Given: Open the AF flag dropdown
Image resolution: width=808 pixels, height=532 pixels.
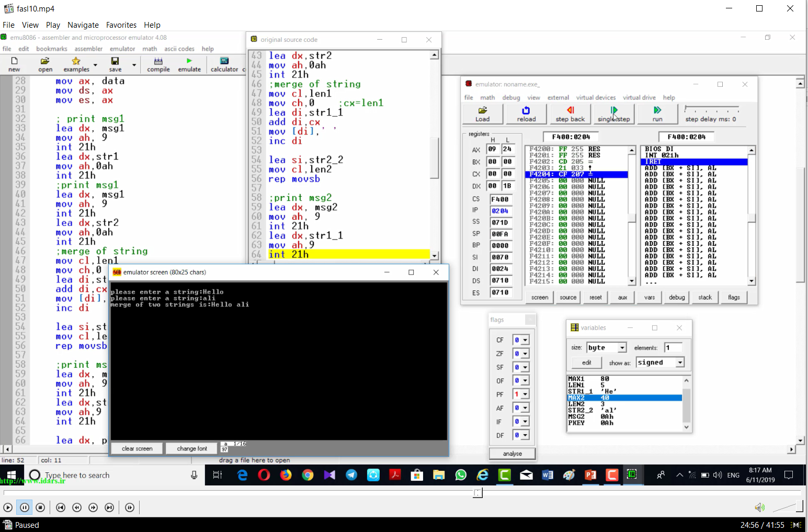Looking at the screenshot, I should (x=525, y=408).
